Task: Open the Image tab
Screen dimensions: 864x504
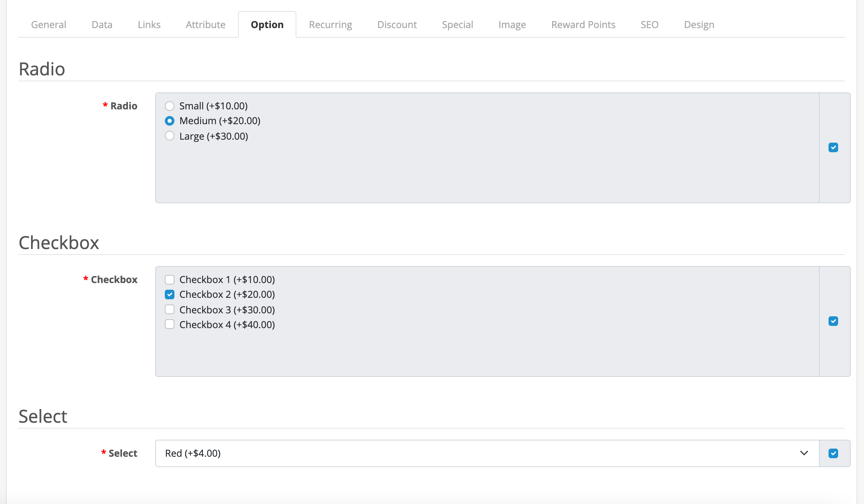Action: [x=512, y=25]
